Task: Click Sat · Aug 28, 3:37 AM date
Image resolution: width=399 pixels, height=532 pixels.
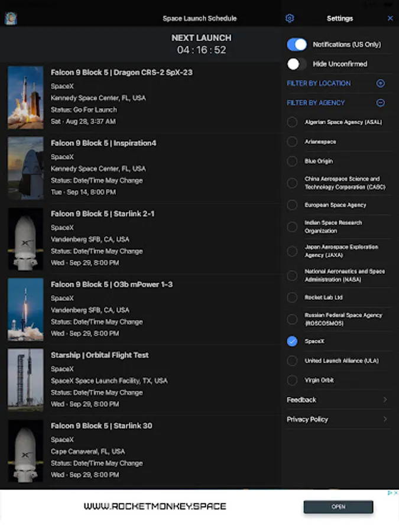Action: pyautogui.click(x=83, y=121)
